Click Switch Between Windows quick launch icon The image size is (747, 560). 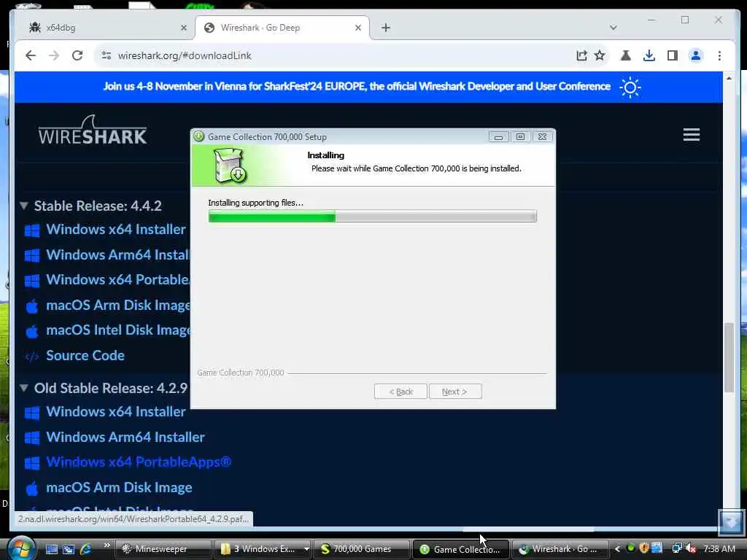[x=69, y=549]
